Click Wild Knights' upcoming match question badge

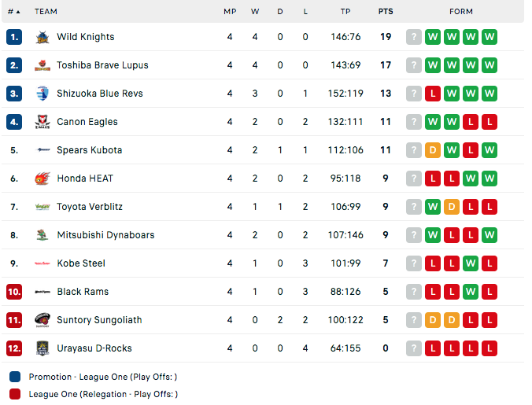[x=414, y=37]
